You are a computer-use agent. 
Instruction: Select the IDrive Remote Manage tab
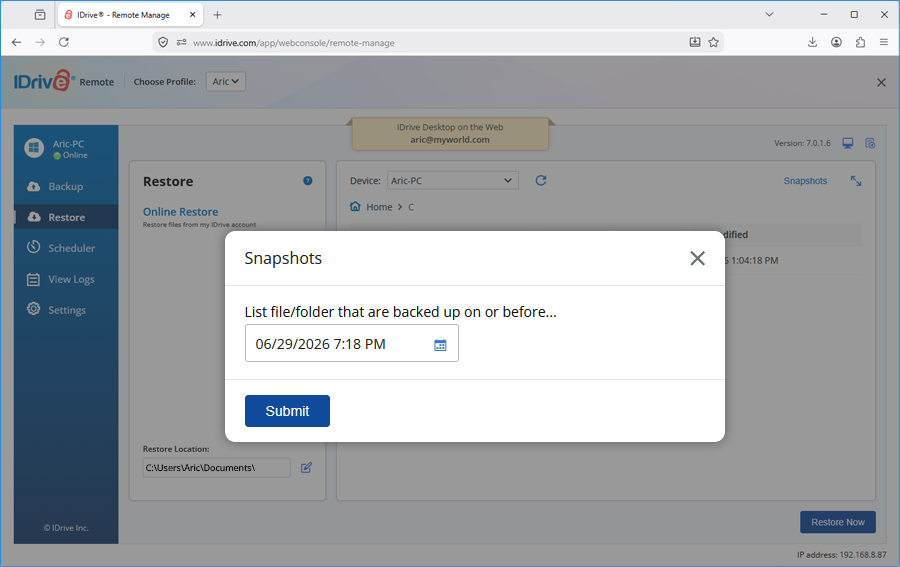pyautogui.click(x=130, y=15)
